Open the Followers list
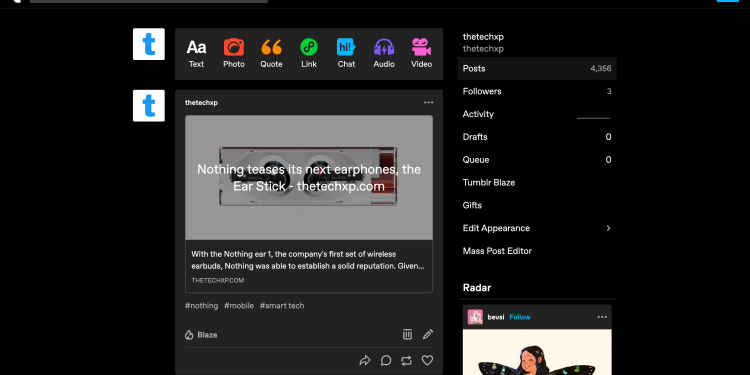This screenshot has height=375, width=750. (537, 91)
